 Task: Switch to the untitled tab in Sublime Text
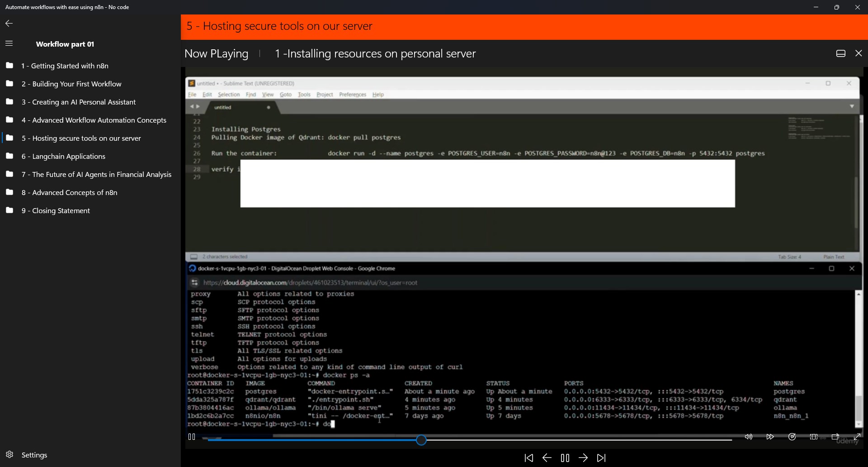223,107
